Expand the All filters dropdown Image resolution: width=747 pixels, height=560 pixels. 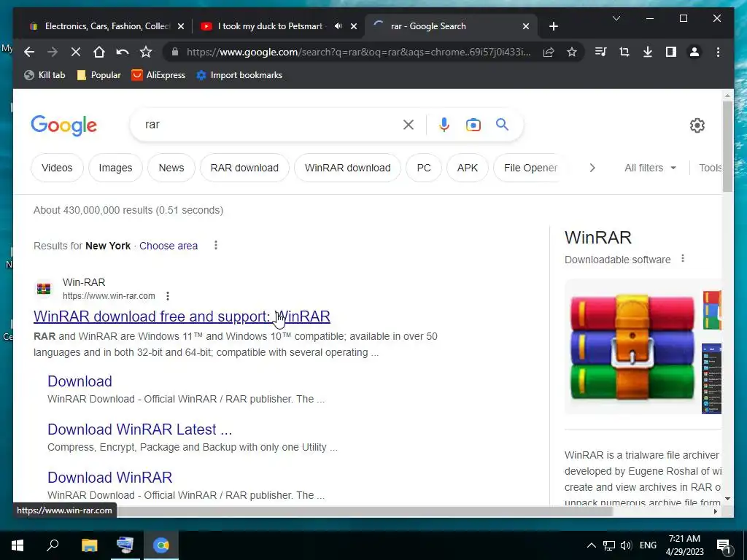[x=650, y=168]
